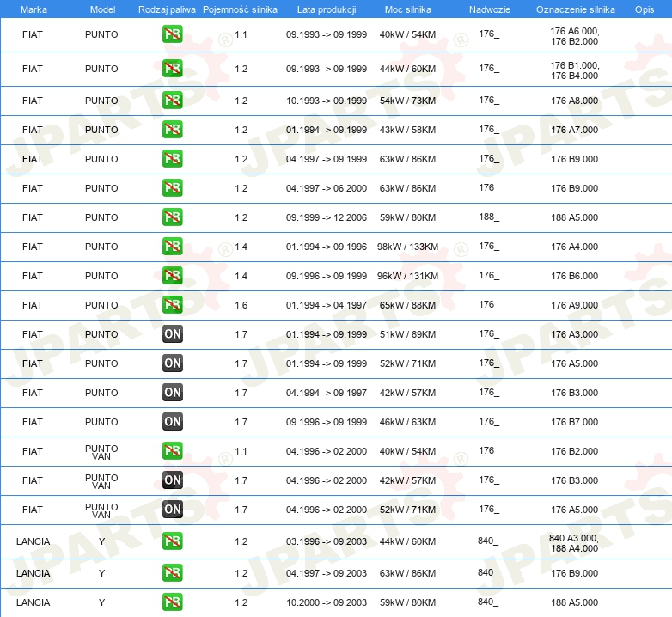Click FIAT in the 176 A9.000 row
The image size is (672, 617).
(x=32, y=305)
